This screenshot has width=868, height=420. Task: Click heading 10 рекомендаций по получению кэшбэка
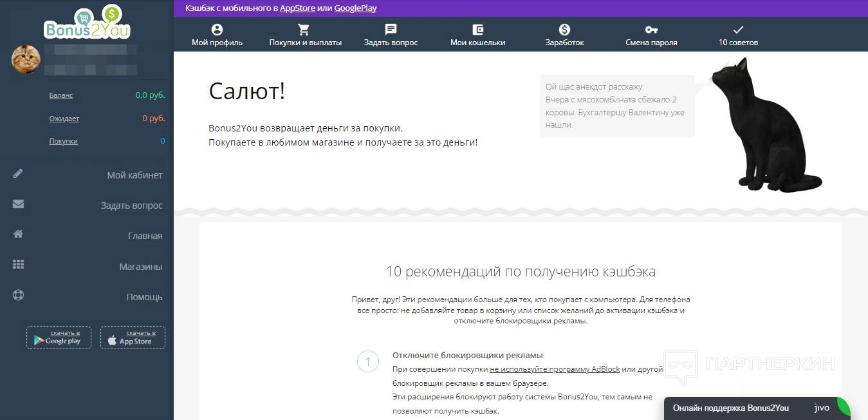coord(521,271)
